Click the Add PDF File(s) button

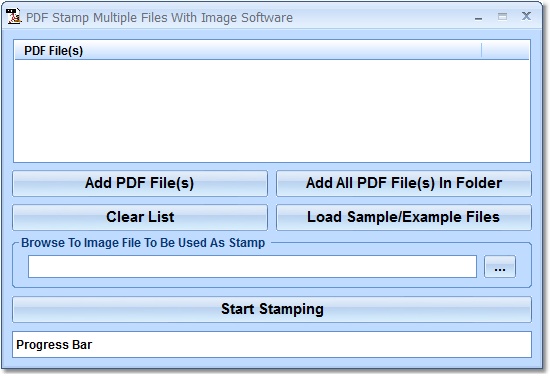click(x=140, y=183)
